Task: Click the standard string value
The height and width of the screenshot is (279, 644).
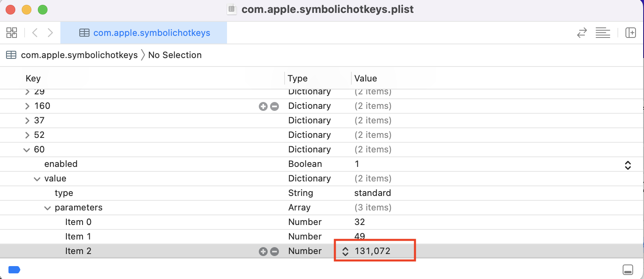Action: 372,193
